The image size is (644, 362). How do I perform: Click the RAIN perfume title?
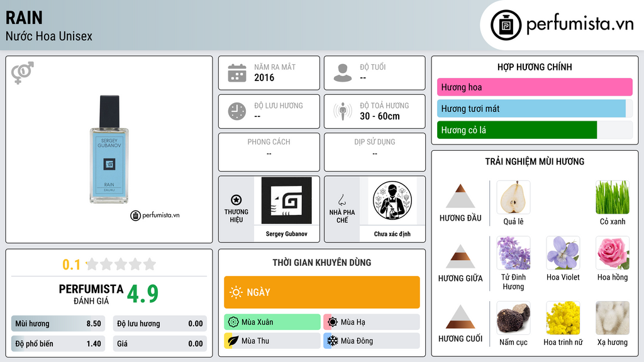tap(25, 18)
